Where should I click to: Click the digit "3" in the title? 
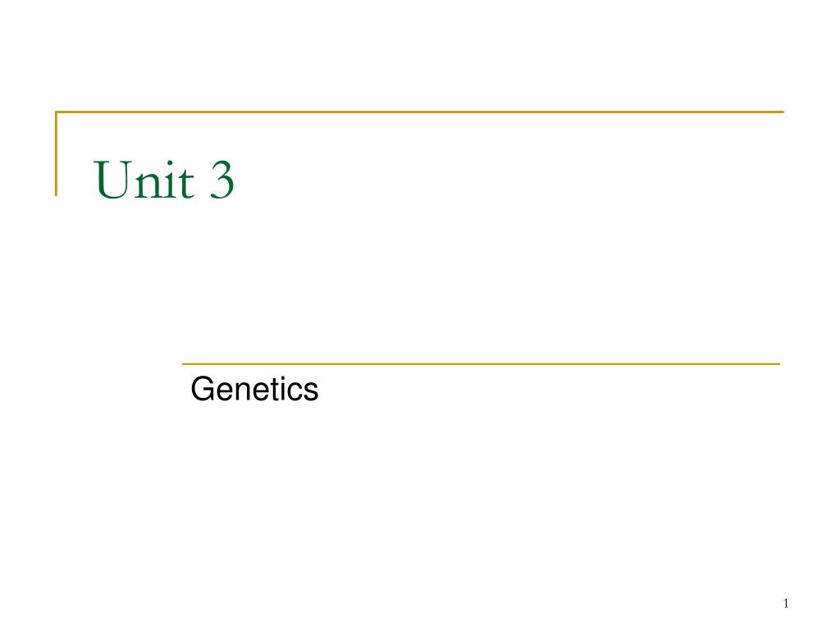[221, 180]
